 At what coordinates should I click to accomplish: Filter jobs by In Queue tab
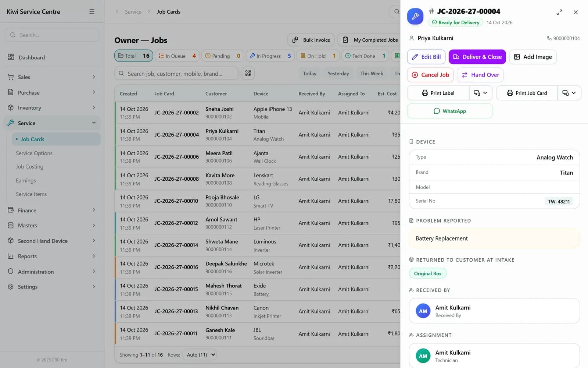click(x=177, y=56)
